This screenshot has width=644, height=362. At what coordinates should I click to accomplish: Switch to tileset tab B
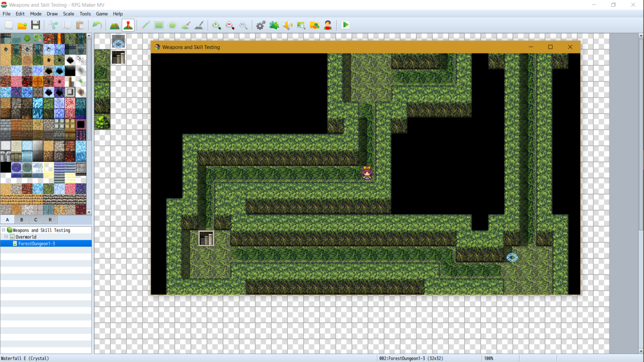coord(21,219)
